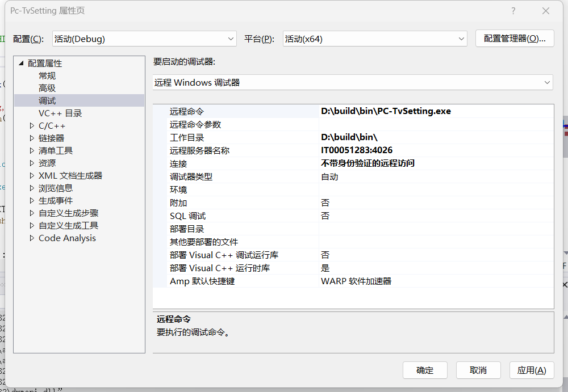Open the 平台 platform dropdown
The width and height of the screenshot is (568, 392).
tap(375, 39)
